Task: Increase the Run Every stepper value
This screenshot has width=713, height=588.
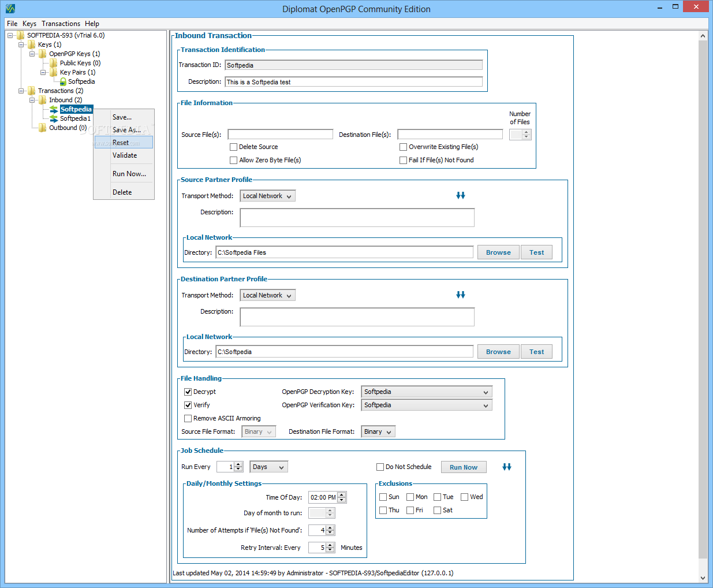Action: point(238,464)
